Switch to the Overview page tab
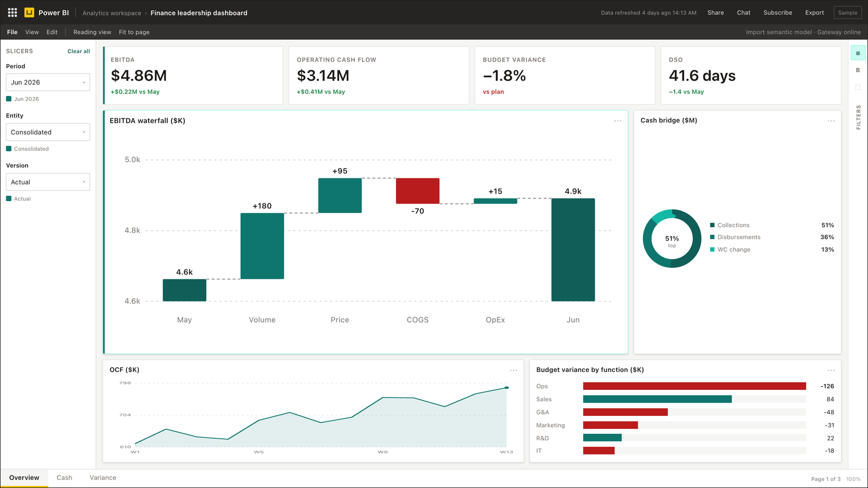This screenshot has height=488, width=868. click(x=24, y=478)
